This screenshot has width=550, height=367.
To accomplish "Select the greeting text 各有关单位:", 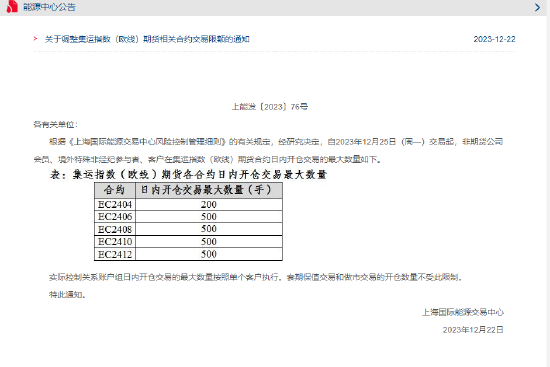I will click(55, 125).
